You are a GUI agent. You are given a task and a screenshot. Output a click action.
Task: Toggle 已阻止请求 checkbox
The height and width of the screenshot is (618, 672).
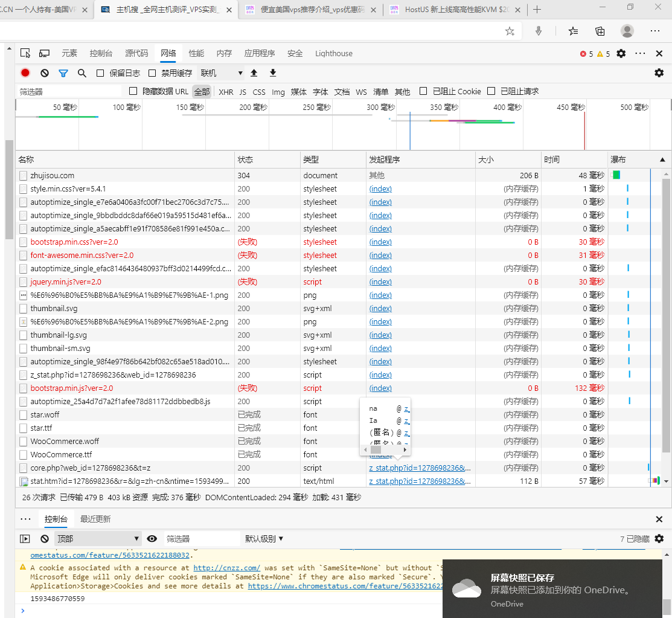(491, 91)
